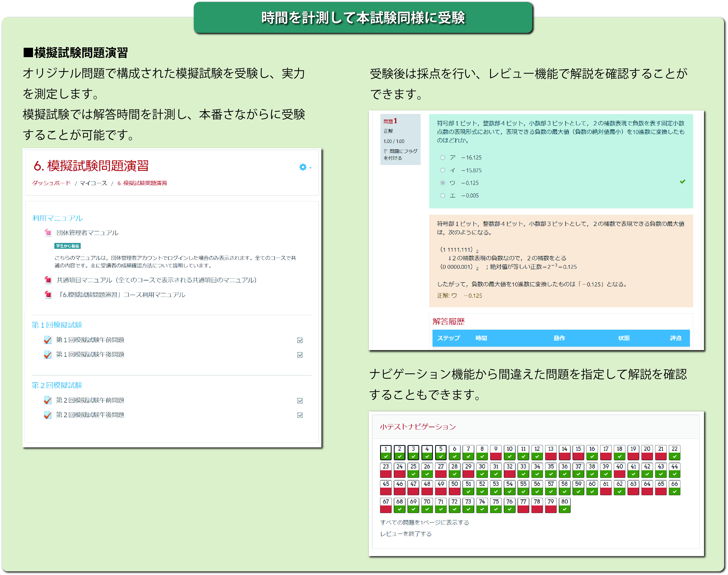Screen dimensions: 728x575
Task: Click the flag icon for question 1
Action: pyautogui.click(x=385, y=151)
